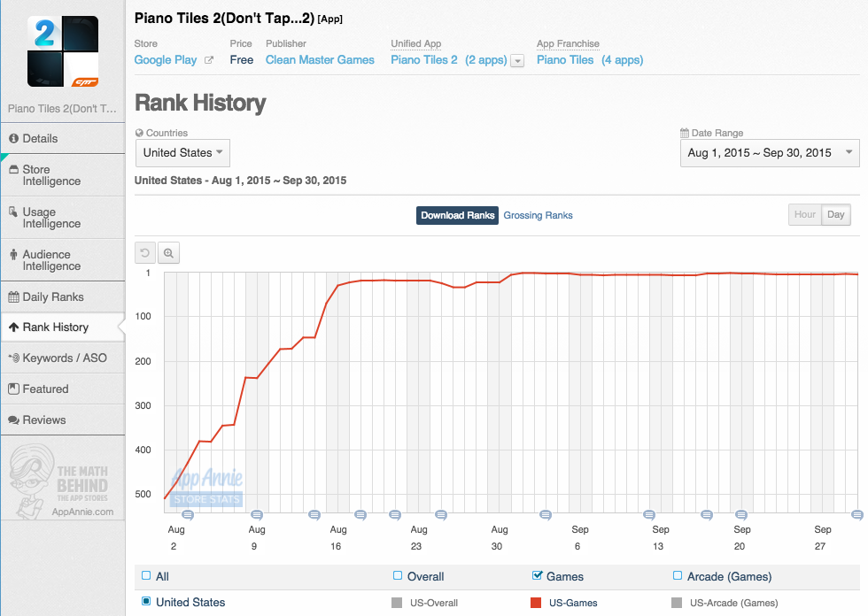Click the reset zoom icon above the chart
Viewport: 868px width, 616px height.
(145, 253)
